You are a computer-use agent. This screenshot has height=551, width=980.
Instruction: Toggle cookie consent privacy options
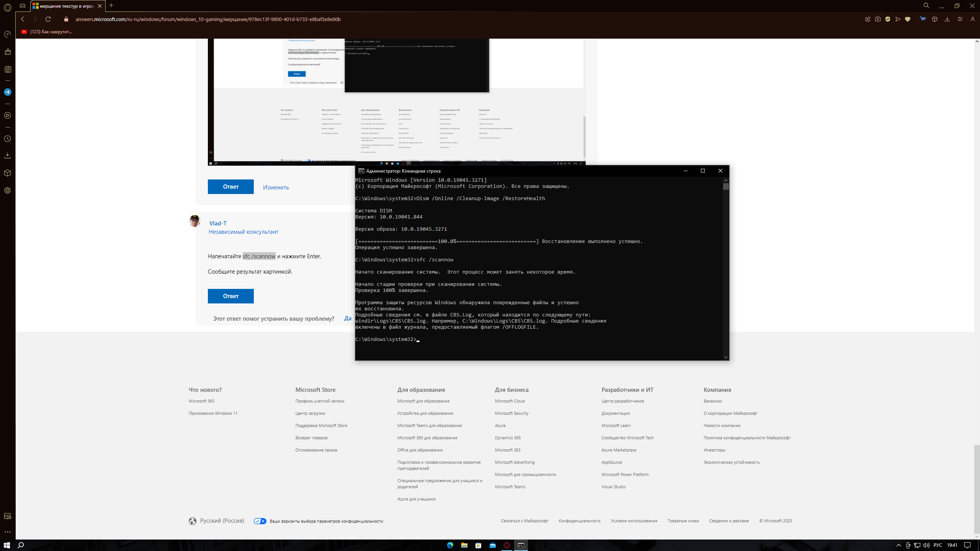point(260,521)
